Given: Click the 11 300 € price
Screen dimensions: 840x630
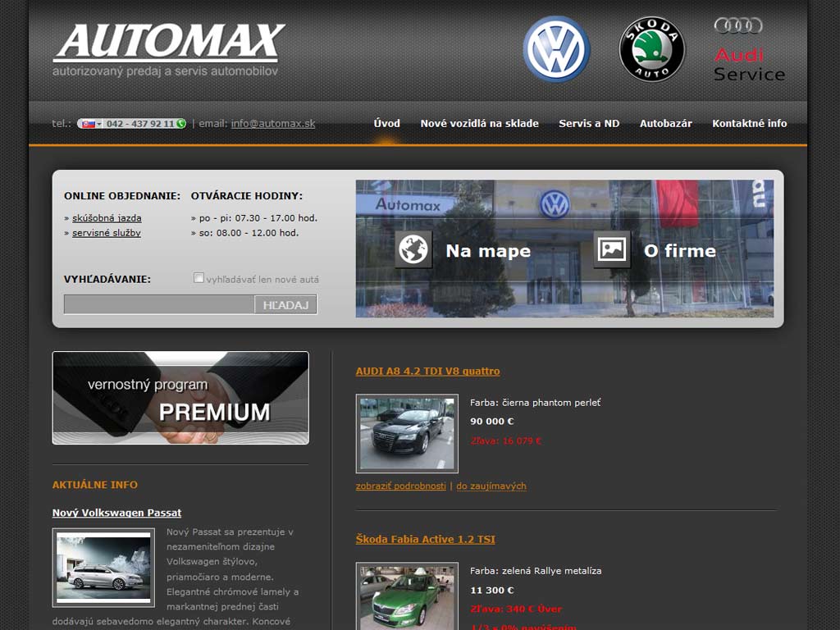Looking at the screenshot, I should tap(492, 590).
